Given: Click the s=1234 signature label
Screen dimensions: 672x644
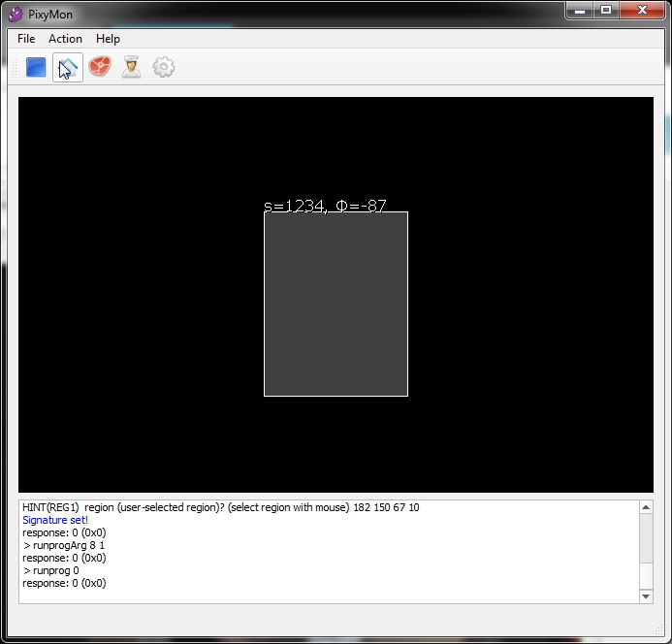Looking at the screenshot, I should (325, 205).
